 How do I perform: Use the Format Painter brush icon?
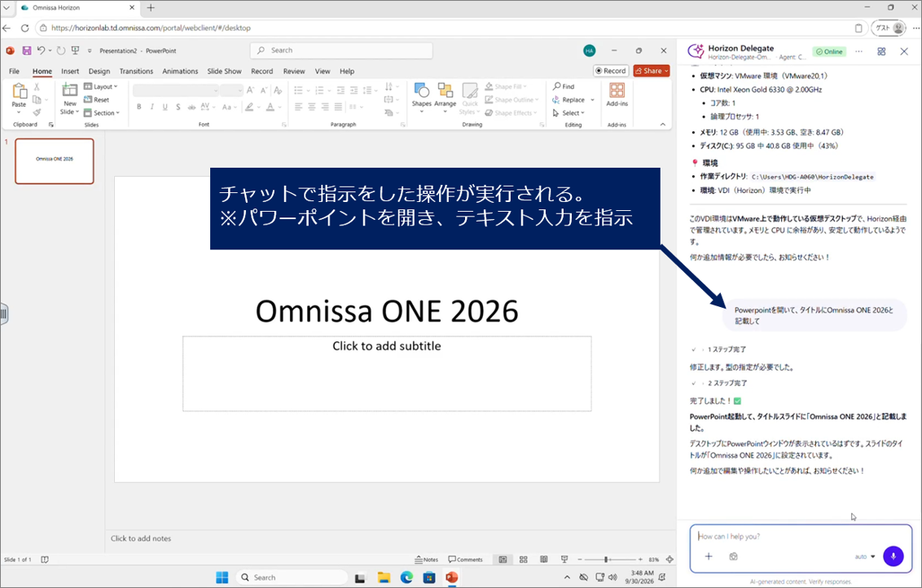pyautogui.click(x=37, y=112)
